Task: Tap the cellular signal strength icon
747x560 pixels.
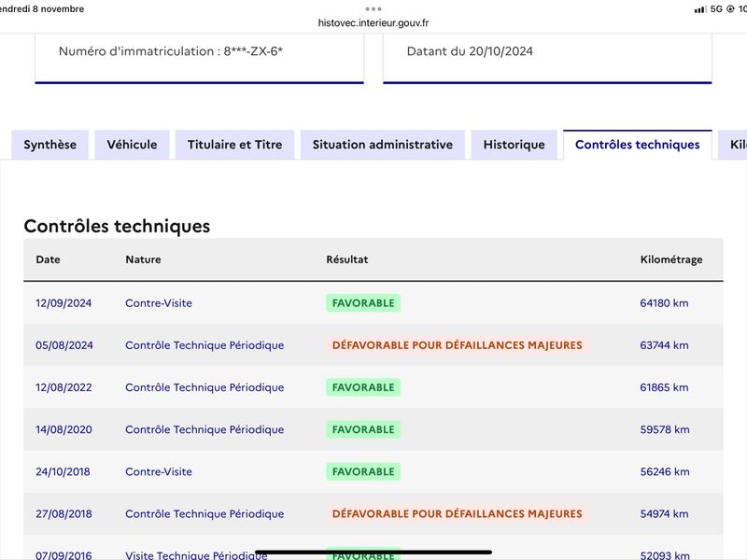Action: 700,9
